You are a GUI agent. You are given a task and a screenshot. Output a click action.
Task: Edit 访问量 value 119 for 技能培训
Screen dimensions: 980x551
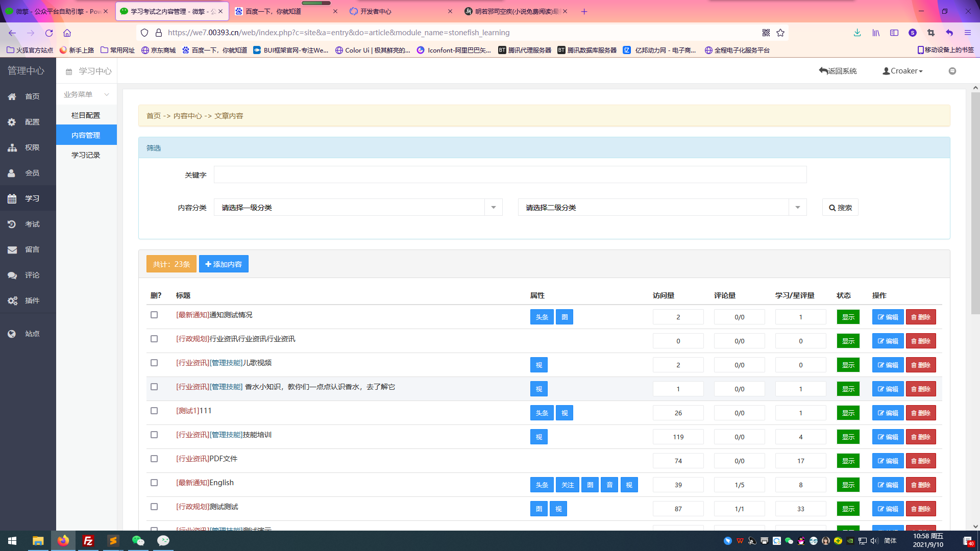coord(678,437)
